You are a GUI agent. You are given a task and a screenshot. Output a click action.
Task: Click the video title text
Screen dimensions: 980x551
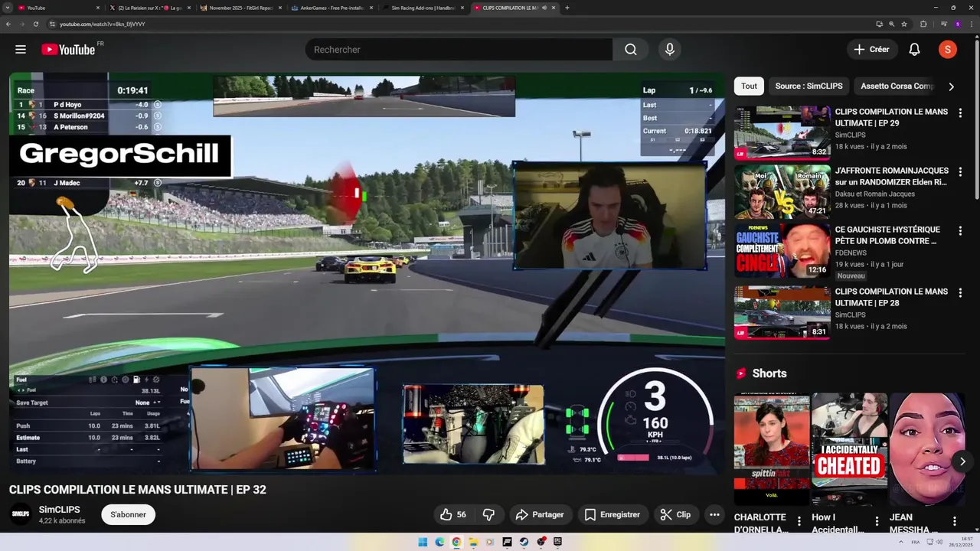point(138,490)
